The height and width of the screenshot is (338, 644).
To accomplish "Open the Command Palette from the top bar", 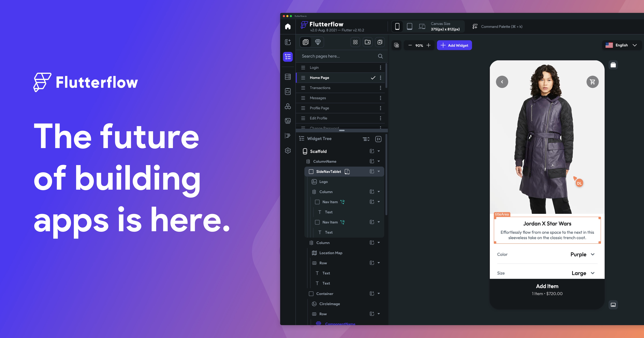I will point(497,26).
